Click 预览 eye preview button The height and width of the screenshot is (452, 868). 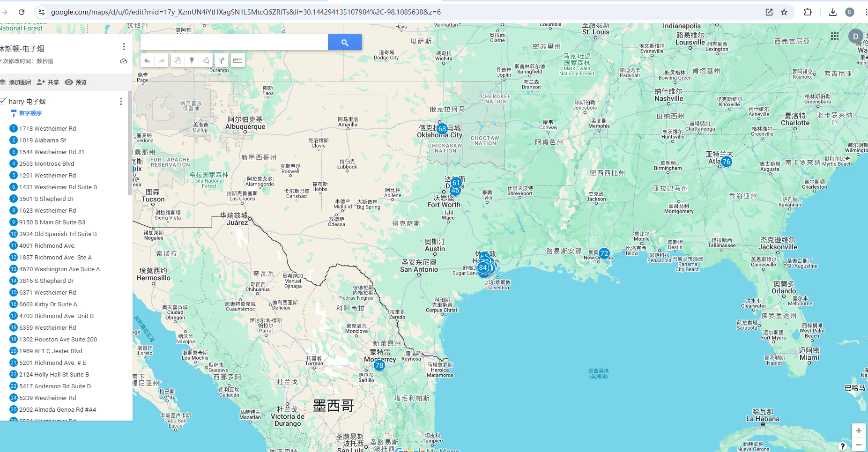coord(76,82)
